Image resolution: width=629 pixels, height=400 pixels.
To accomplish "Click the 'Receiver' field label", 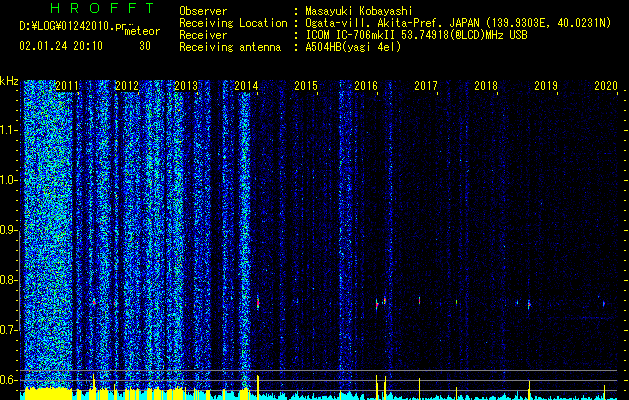I will point(203,35).
